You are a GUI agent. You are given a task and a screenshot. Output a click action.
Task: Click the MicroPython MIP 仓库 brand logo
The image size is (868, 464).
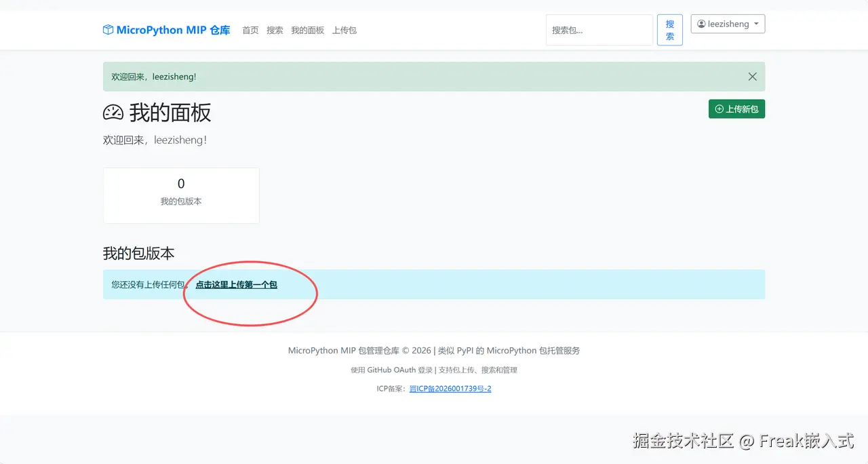pyautogui.click(x=166, y=30)
